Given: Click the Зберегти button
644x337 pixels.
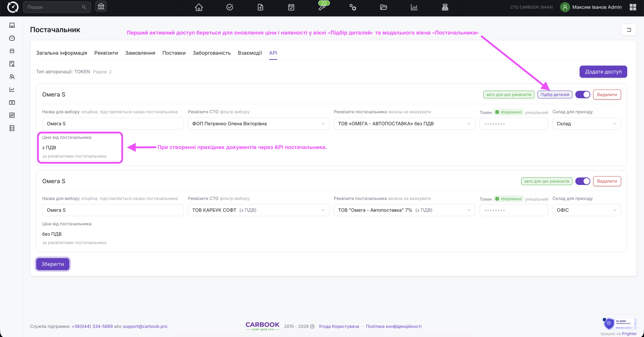Looking at the screenshot, I should 53,264.
